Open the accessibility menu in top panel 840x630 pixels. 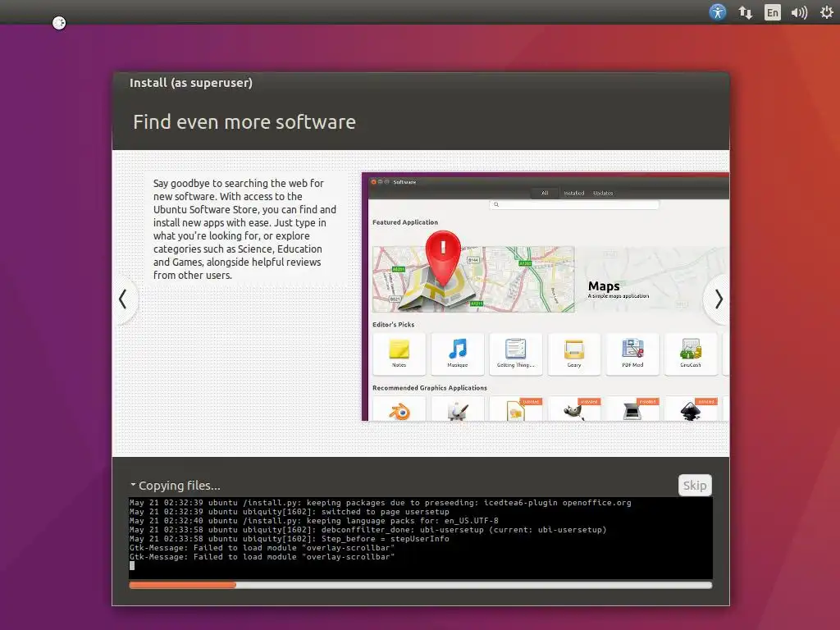click(717, 11)
